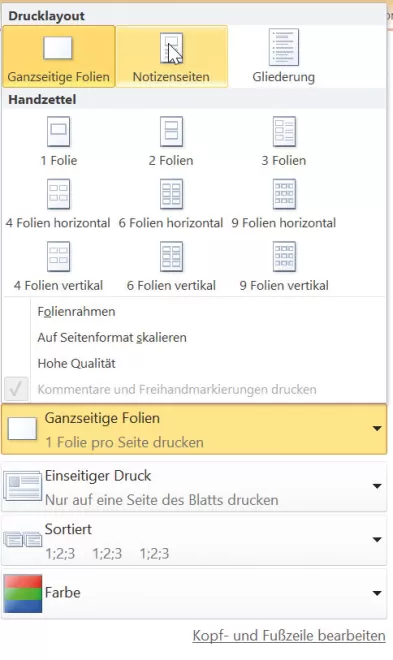Toggle Kommentare und Freihandmarkierungen drucken checkbox
This screenshot has height=660, width=393.
[16, 389]
